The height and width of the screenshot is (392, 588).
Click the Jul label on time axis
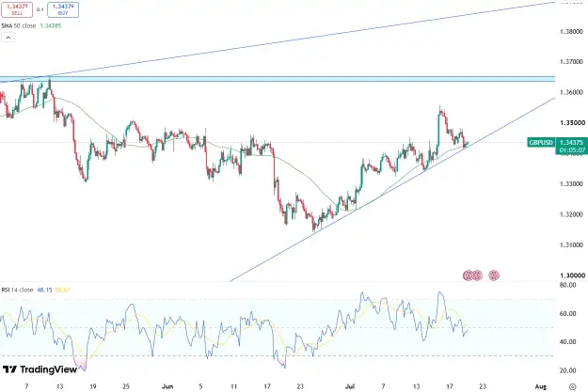[350, 386]
